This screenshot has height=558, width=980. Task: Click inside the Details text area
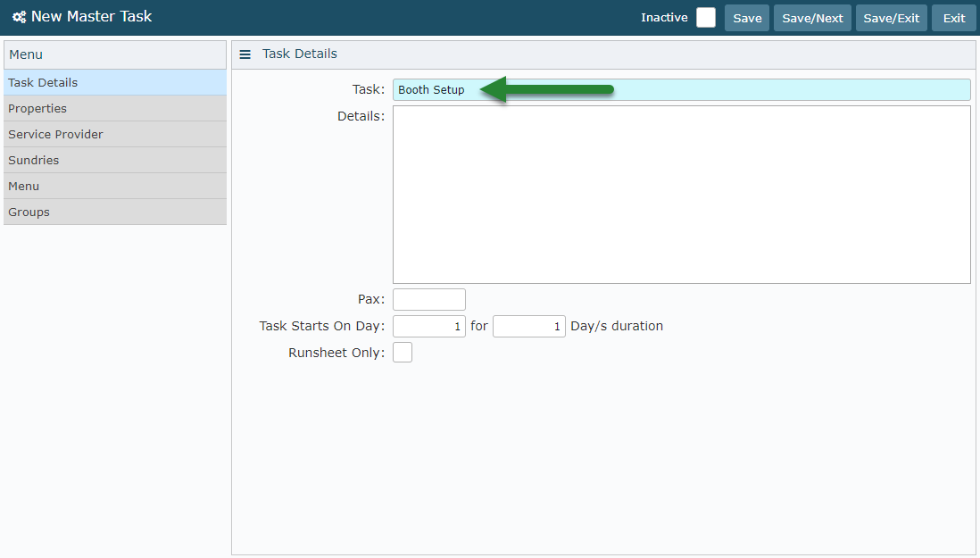click(681, 195)
